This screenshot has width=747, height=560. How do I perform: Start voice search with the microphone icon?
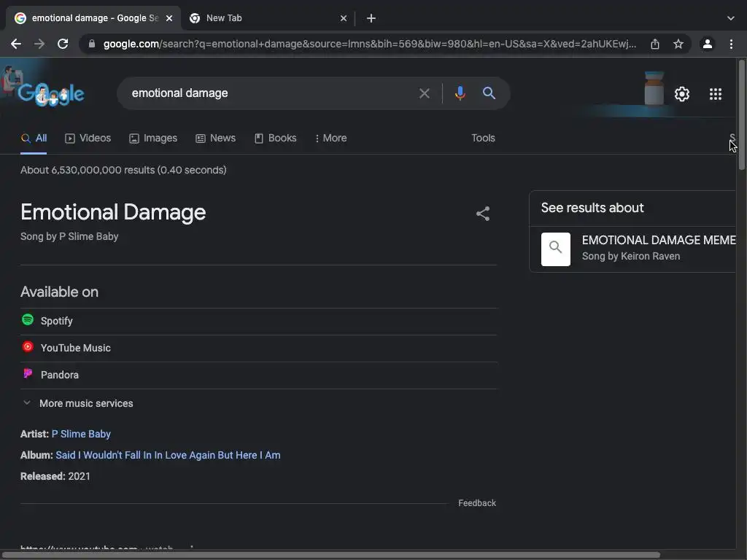pyautogui.click(x=460, y=93)
